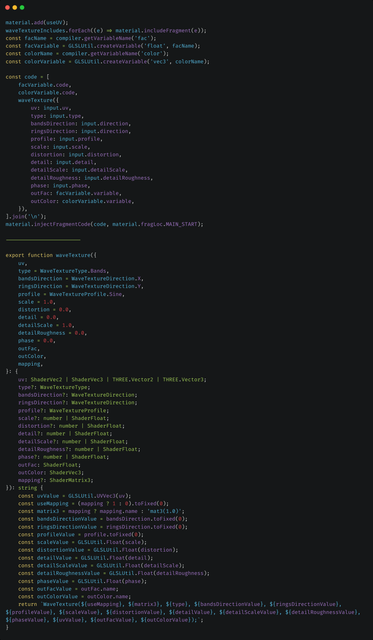Image resolution: width=373 pixels, height=640 pixels.
Task: Click the material.injectFragmentCode line
Action: tap(104, 224)
